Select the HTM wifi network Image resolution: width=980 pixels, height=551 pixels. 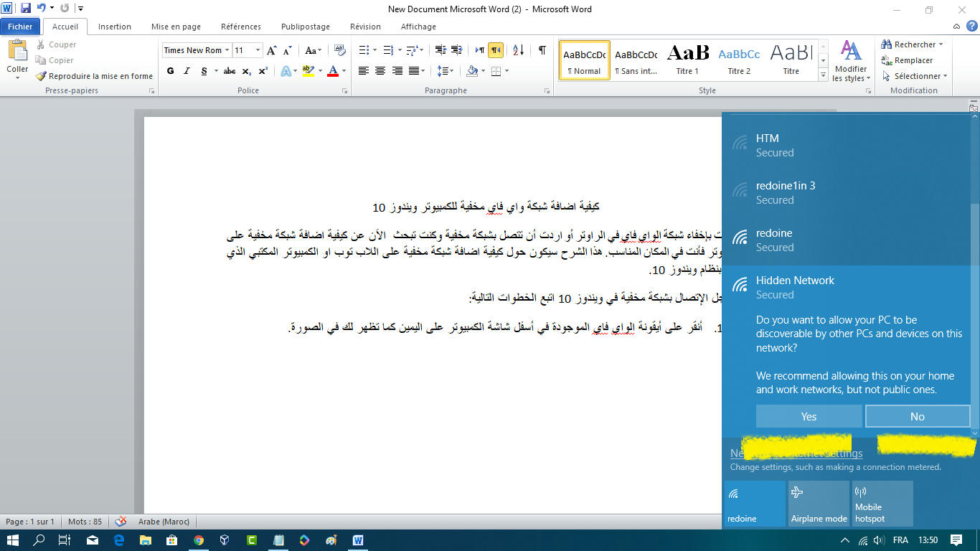[x=847, y=145]
